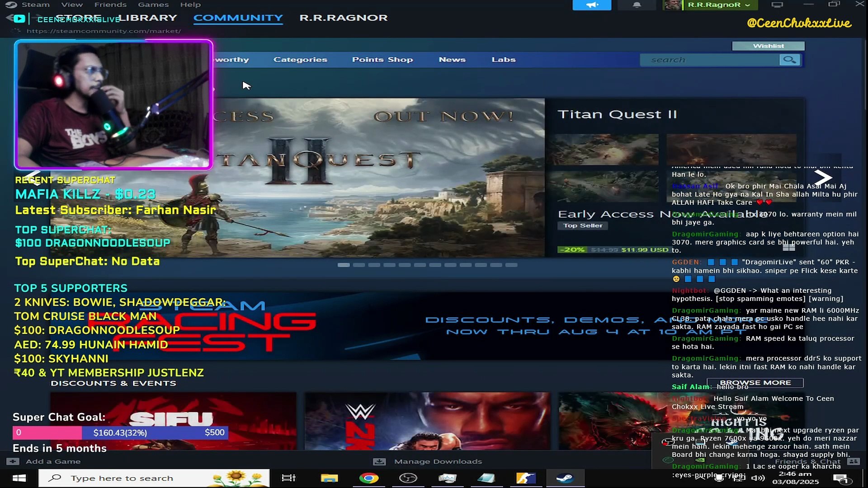
Task: Launch Chrome from the taskbar
Action: [x=368, y=478]
